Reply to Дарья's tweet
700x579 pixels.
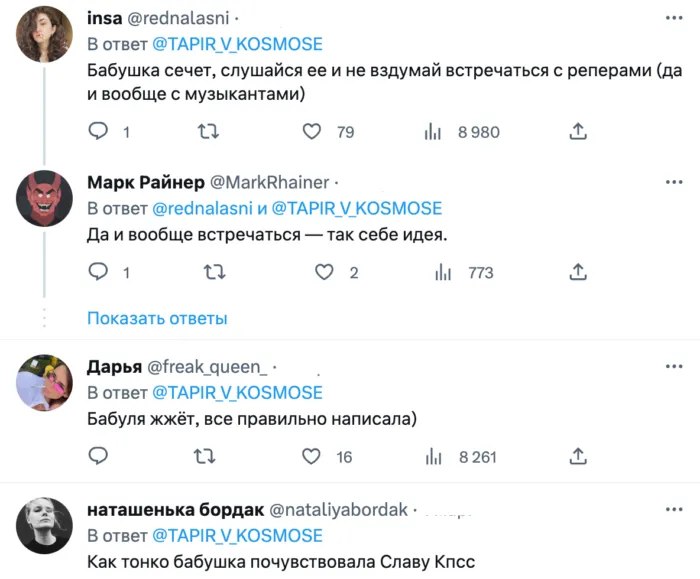(x=98, y=457)
